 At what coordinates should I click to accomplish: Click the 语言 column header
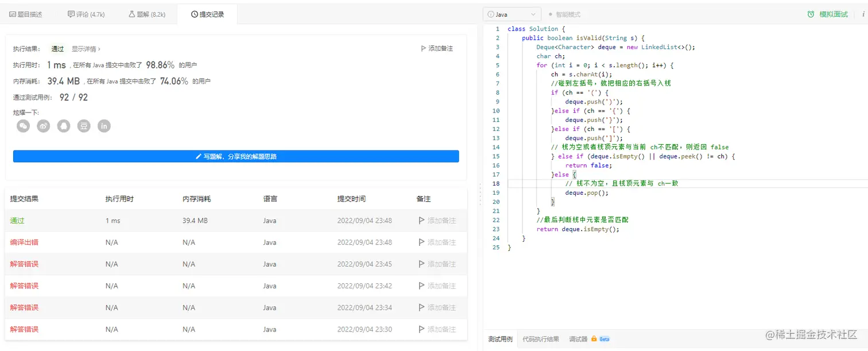(270, 199)
